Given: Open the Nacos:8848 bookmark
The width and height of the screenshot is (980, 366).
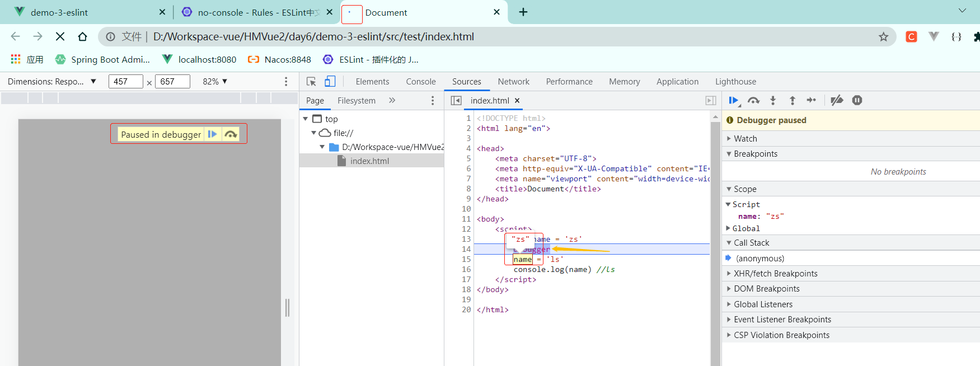Looking at the screenshot, I should pyautogui.click(x=279, y=59).
